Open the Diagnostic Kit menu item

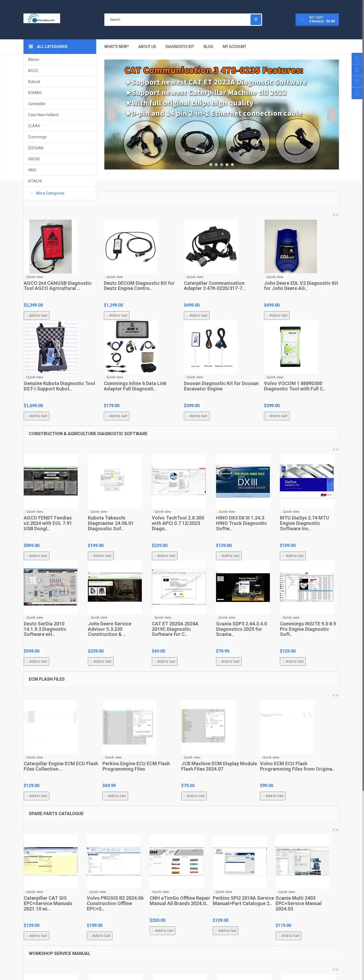click(180, 46)
